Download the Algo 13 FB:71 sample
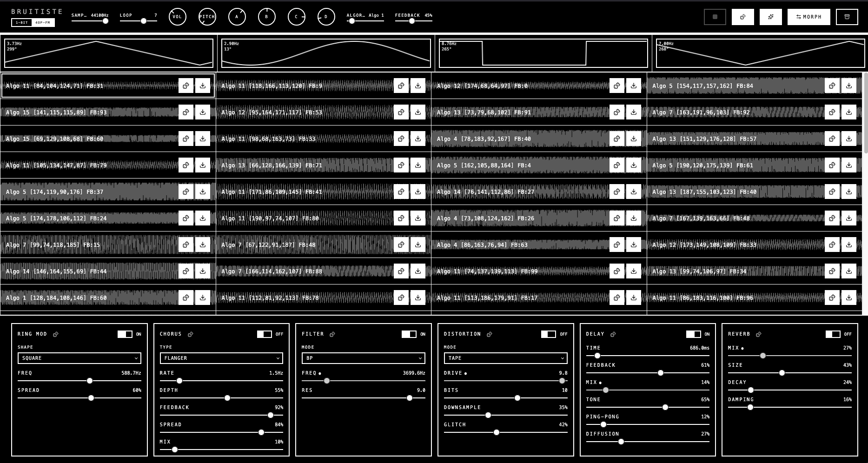This screenshot has width=868, height=463. point(418,165)
